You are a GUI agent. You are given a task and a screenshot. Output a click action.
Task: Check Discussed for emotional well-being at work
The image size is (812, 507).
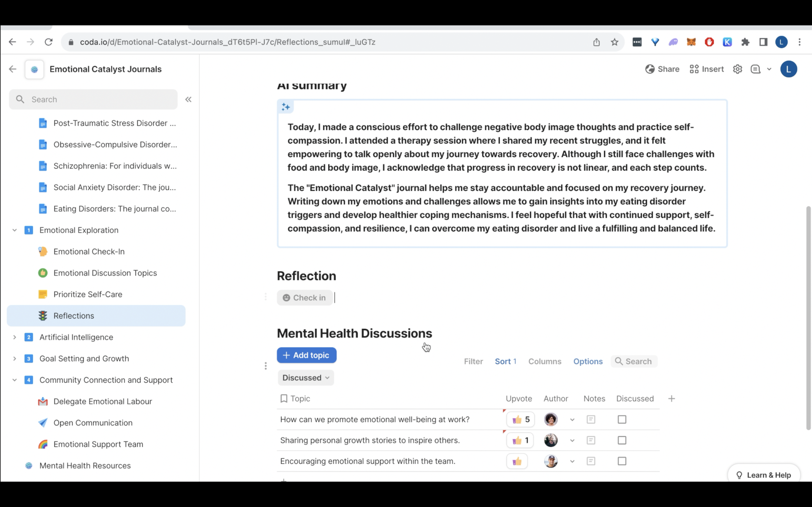click(x=622, y=419)
